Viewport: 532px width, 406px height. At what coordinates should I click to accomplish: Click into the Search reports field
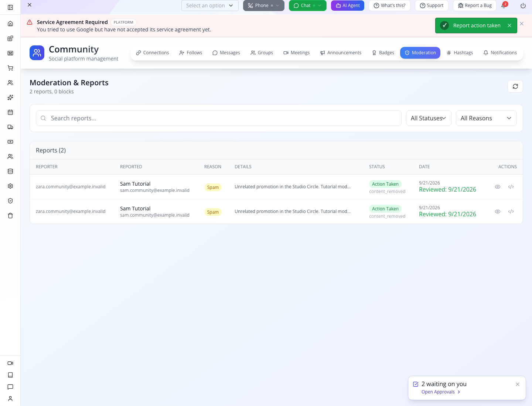click(219, 118)
